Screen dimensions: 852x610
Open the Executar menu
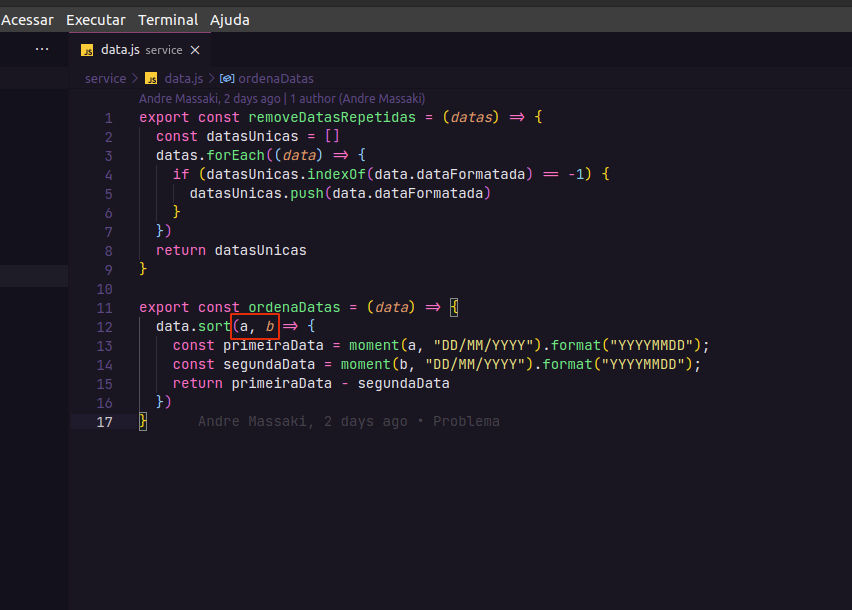96,20
